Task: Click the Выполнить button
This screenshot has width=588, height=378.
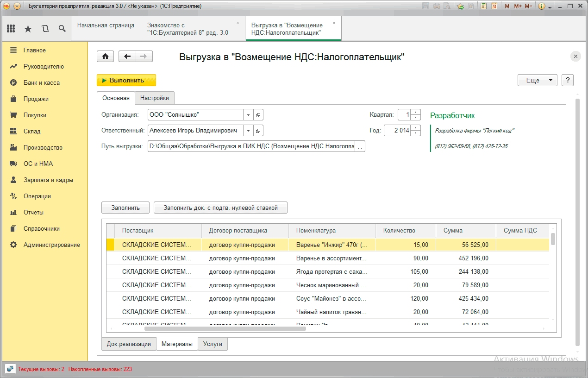Action: [126, 80]
